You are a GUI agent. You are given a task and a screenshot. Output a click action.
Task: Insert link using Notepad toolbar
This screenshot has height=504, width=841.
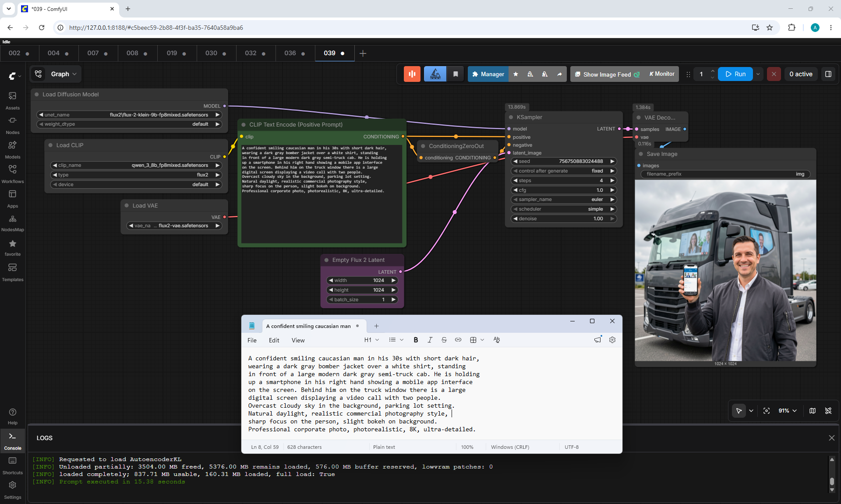coord(458,340)
